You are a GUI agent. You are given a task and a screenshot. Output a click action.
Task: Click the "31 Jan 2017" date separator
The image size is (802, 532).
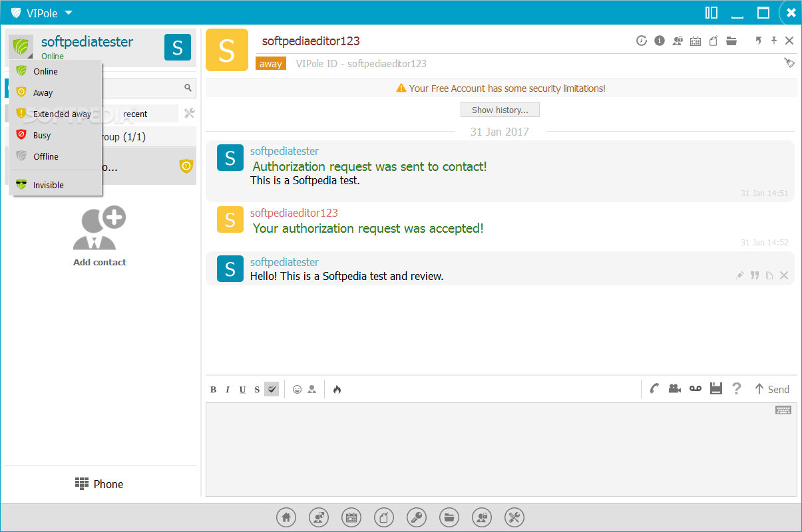pos(499,131)
